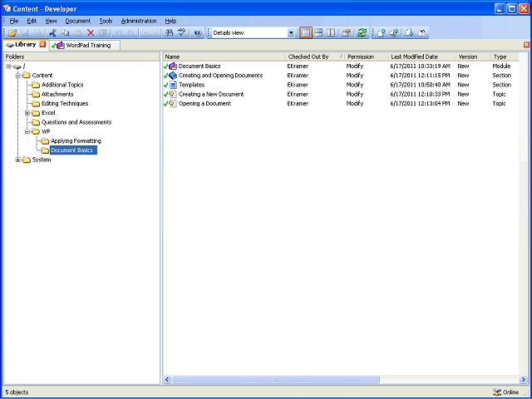Open the View menu

click(x=51, y=21)
